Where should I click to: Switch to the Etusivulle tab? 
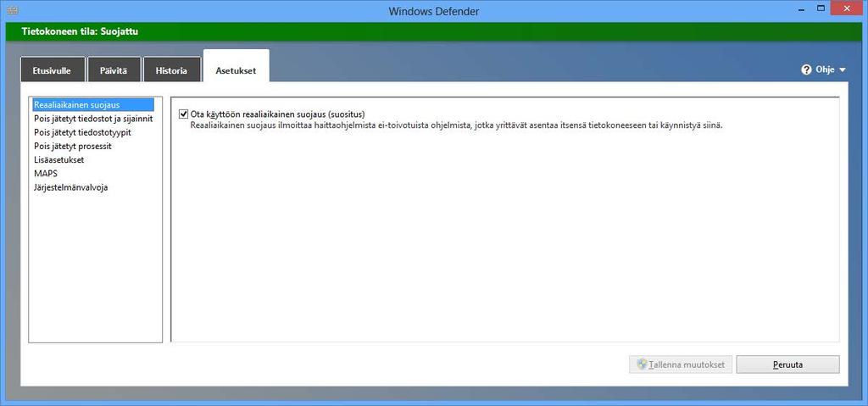(53, 70)
